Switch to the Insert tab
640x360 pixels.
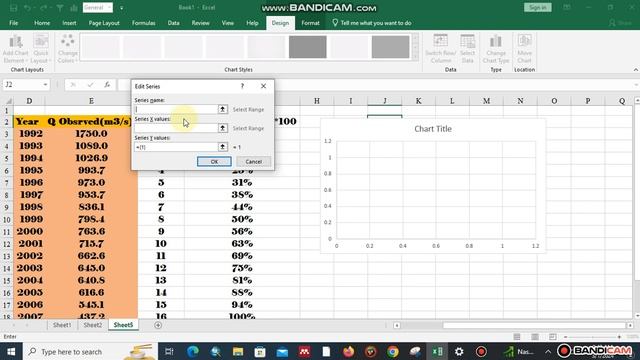tap(69, 23)
